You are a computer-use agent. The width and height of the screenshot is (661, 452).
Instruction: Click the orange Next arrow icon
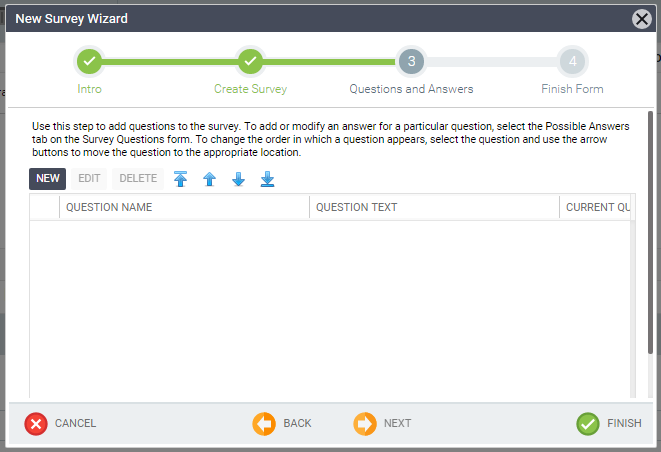pyautogui.click(x=365, y=424)
